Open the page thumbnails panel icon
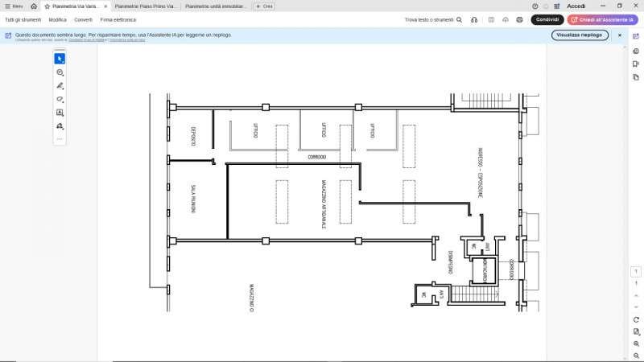644x362 pixels. (x=636, y=77)
